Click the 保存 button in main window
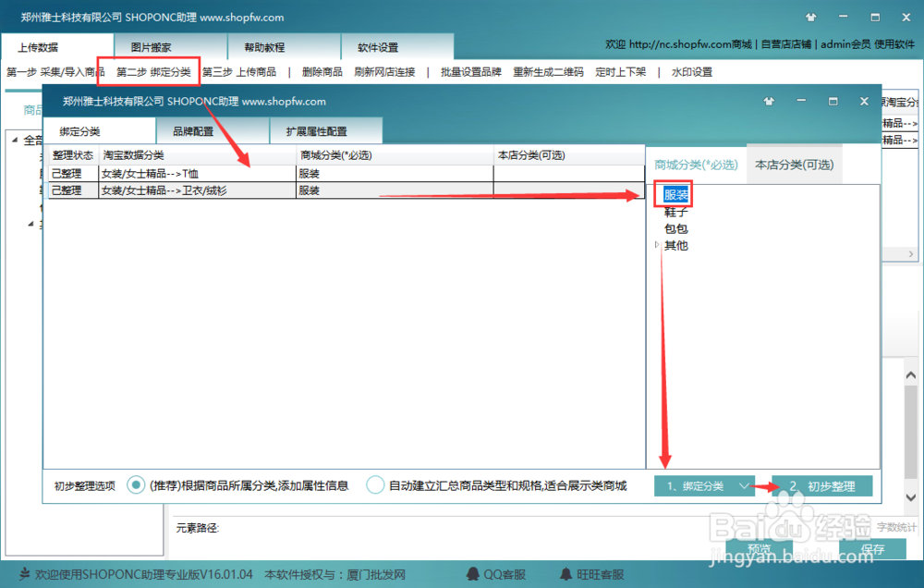This screenshot has width=924, height=588. click(873, 549)
